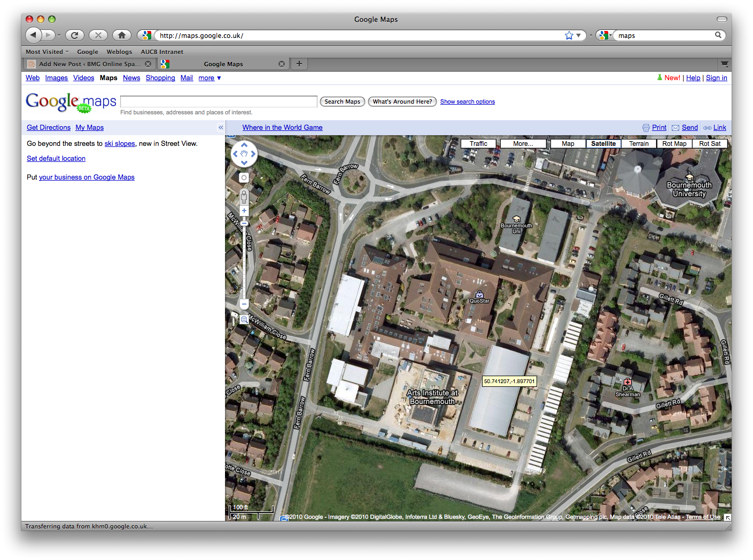Open Shopping in the Google navigation bar
Viewport: 753px width, 560px height.
point(160,78)
